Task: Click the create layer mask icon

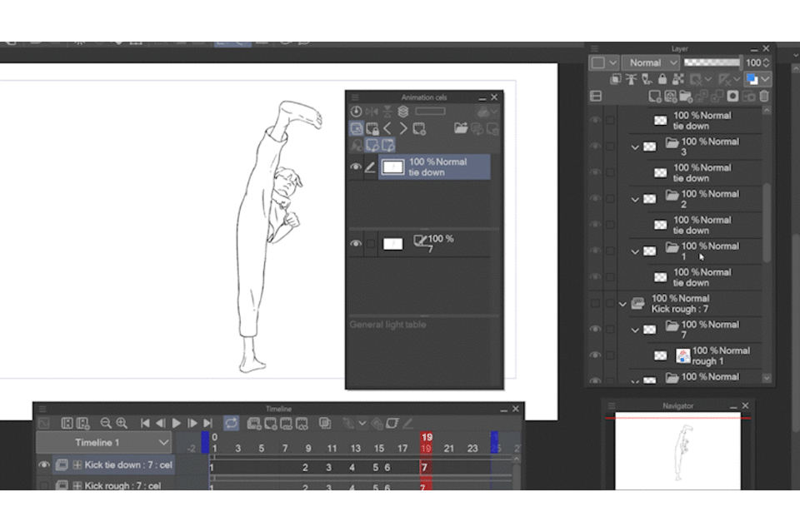Action: 733,97
